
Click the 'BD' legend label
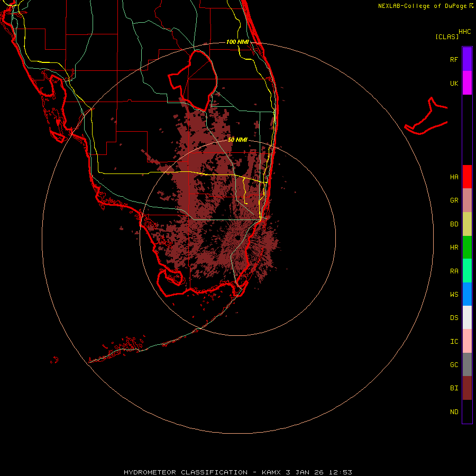[454, 224]
